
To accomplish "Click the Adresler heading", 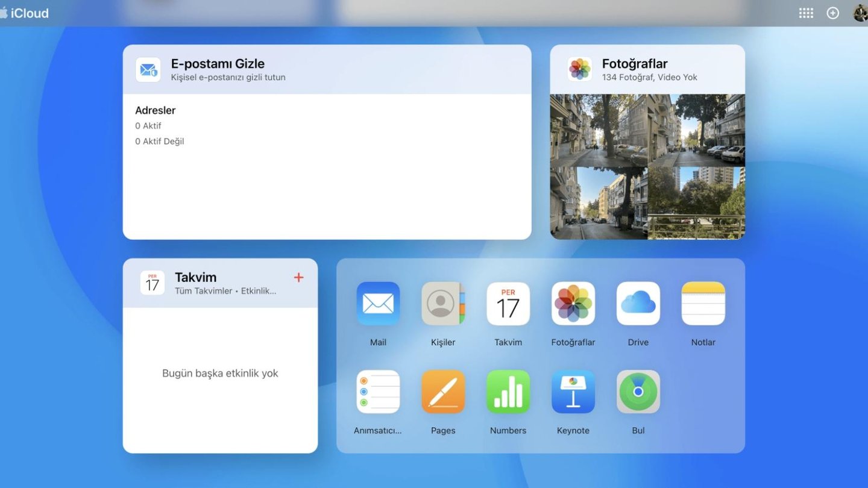I will click(x=156, y=110).
